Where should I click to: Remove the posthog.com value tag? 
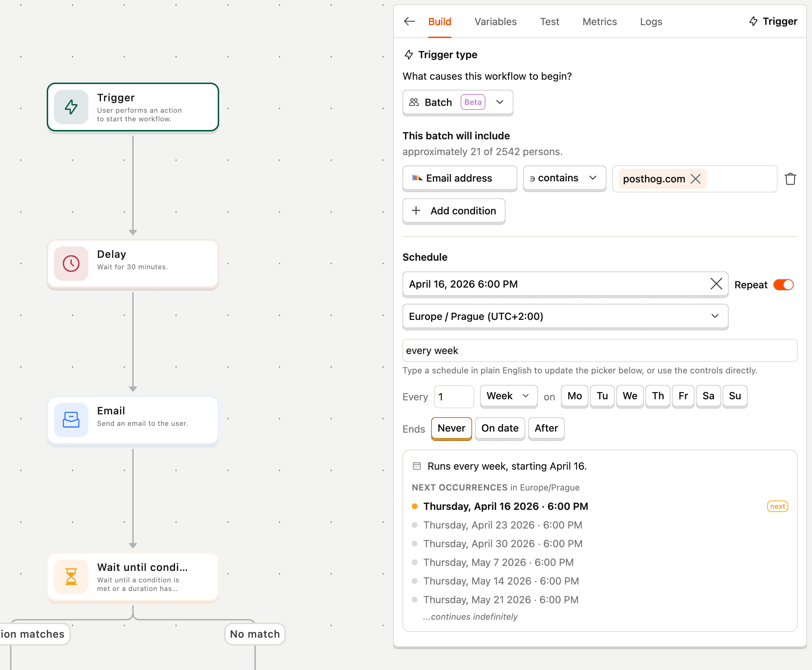point(695,179)
